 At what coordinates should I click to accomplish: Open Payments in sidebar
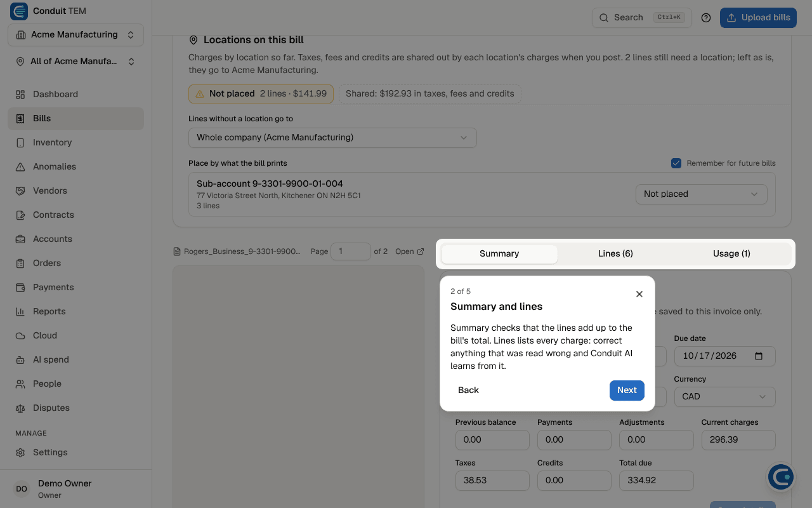point(75,287)
